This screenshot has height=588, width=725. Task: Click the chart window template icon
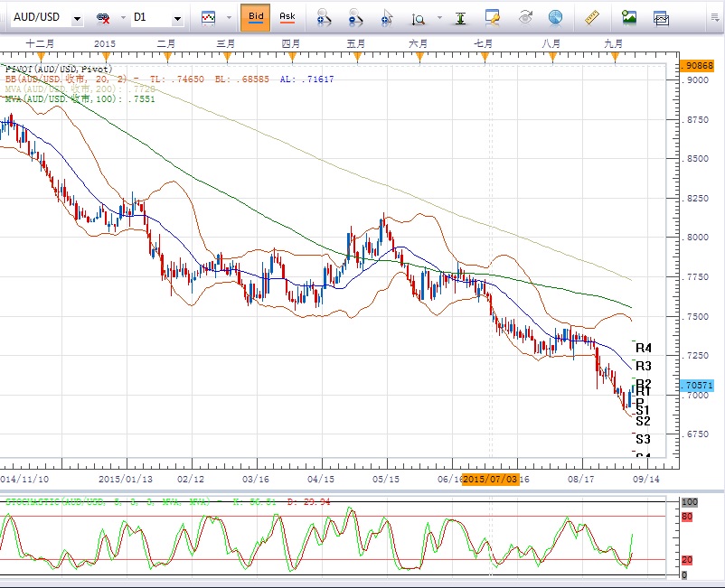661,17
